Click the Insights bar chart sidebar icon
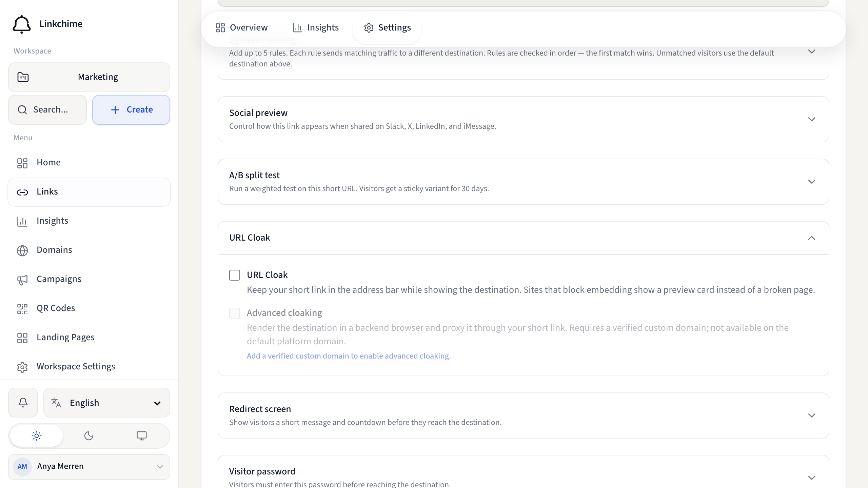This screenshot has height=488, width=868. pyautogui.click(x=22, y=221)
